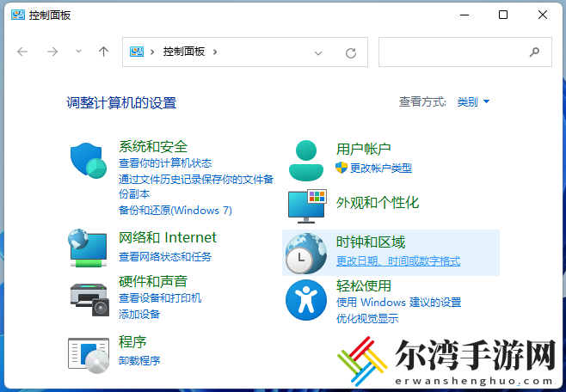Click the control panel icon in address bar
The image size is (566, 392).
click(137, 52)
